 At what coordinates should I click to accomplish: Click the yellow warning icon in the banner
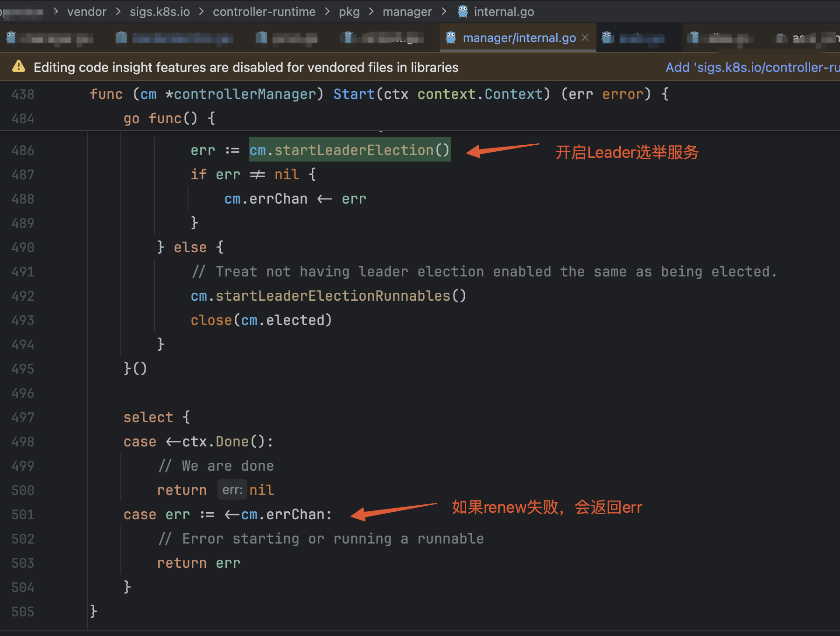coord(19,66)
